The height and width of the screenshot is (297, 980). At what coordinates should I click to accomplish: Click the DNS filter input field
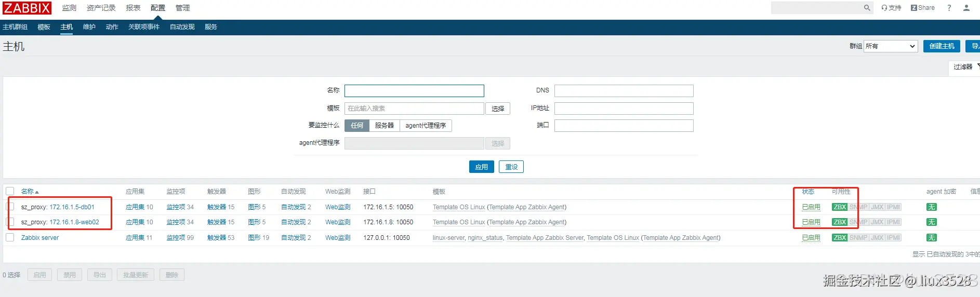point(624,91)
